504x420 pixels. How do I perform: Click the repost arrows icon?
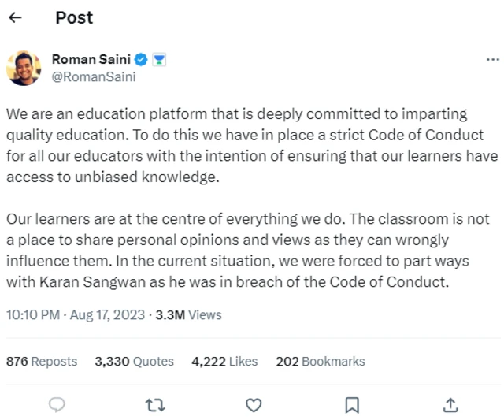tap(154, 404)
